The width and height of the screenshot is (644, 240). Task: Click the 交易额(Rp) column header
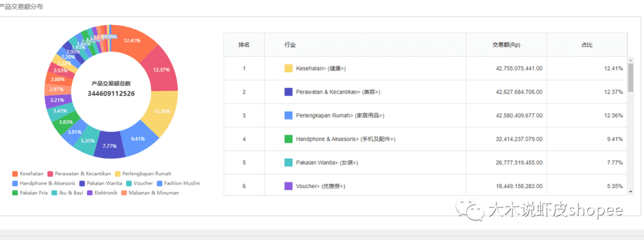507,45
